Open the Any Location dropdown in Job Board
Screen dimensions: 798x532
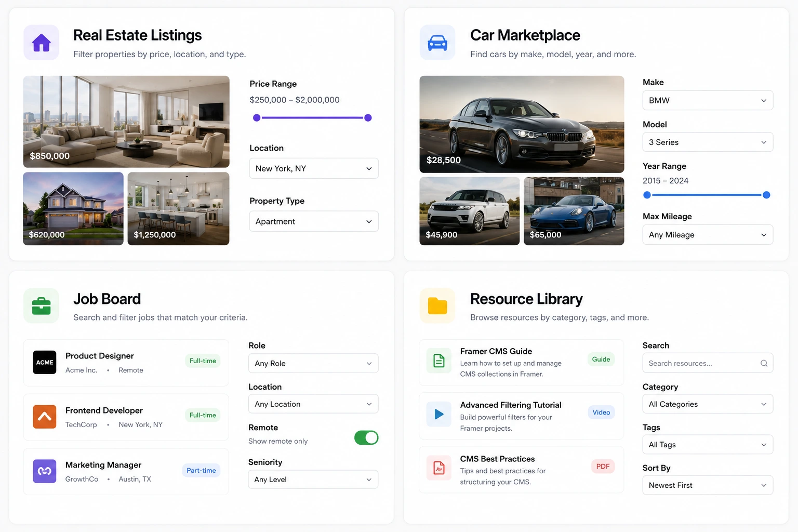tap(313, 404)
